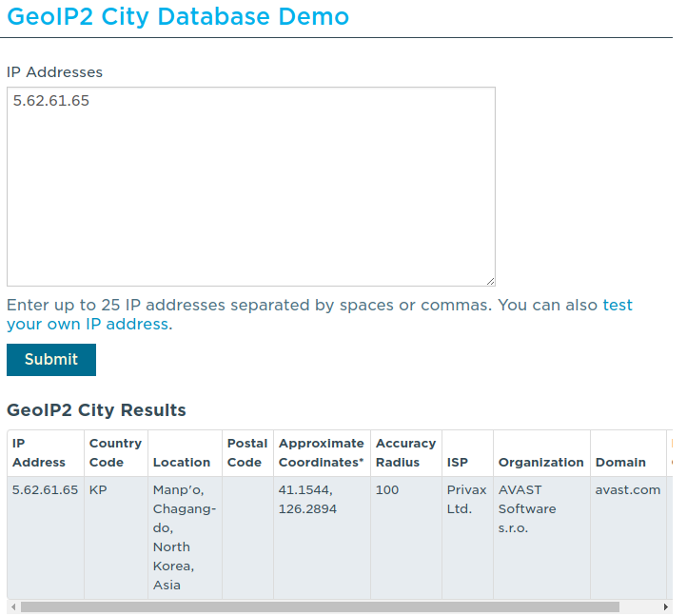Click the 'AVAST Software s.r.o.' organization cell
This screenshot has height=616, width=687.
pos(541,538)
